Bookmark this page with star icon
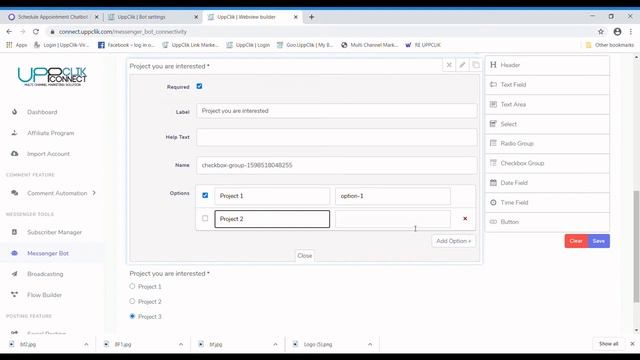Viewport: 640px width, 360px height. click(600, 31)
